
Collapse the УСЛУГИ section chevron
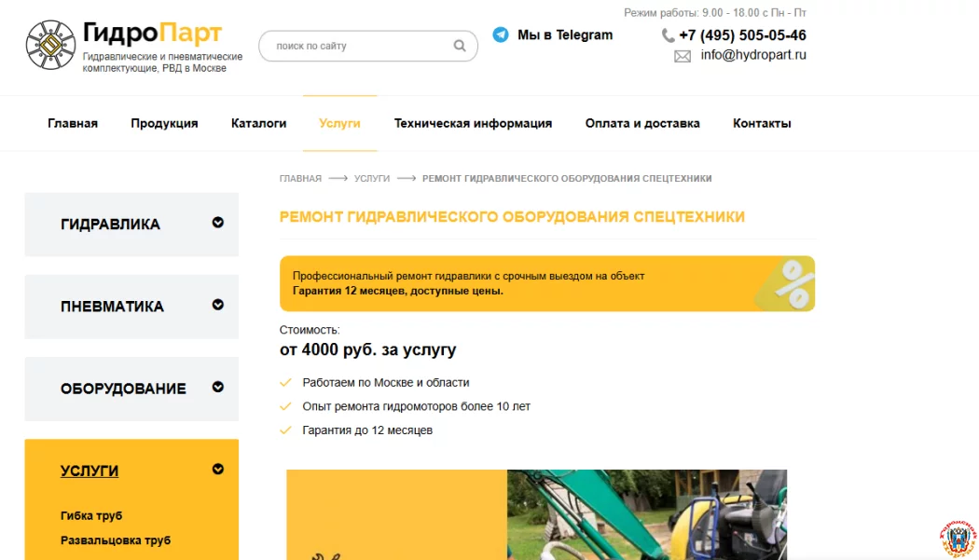point(217,470)
